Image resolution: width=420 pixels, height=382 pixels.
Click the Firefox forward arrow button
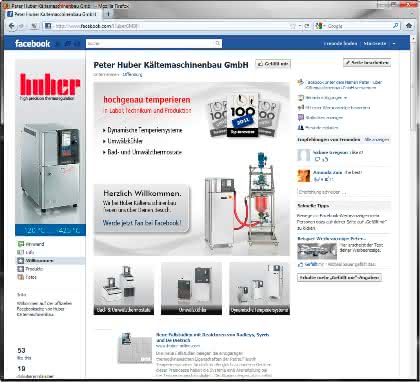(21, 26)
